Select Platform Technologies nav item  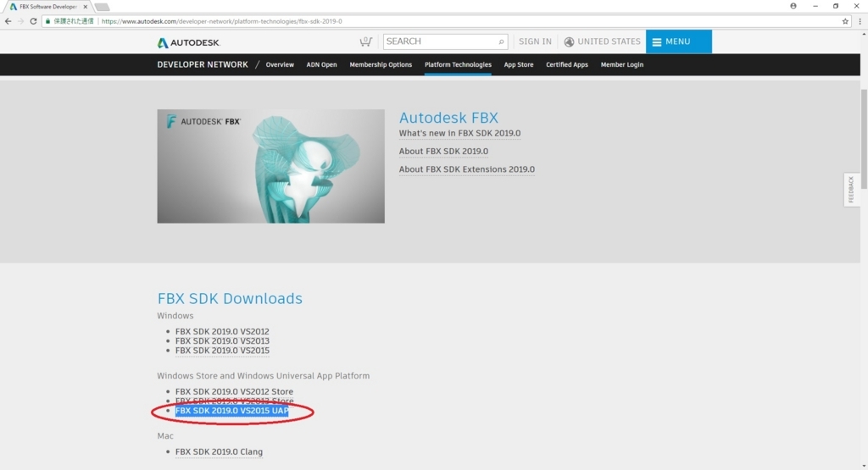[x=458, y=64]
